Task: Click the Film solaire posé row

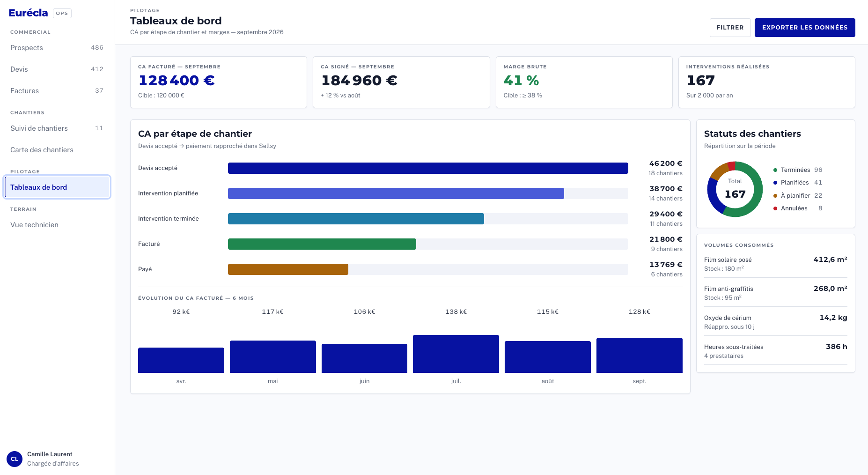Action: coord(775,264)
